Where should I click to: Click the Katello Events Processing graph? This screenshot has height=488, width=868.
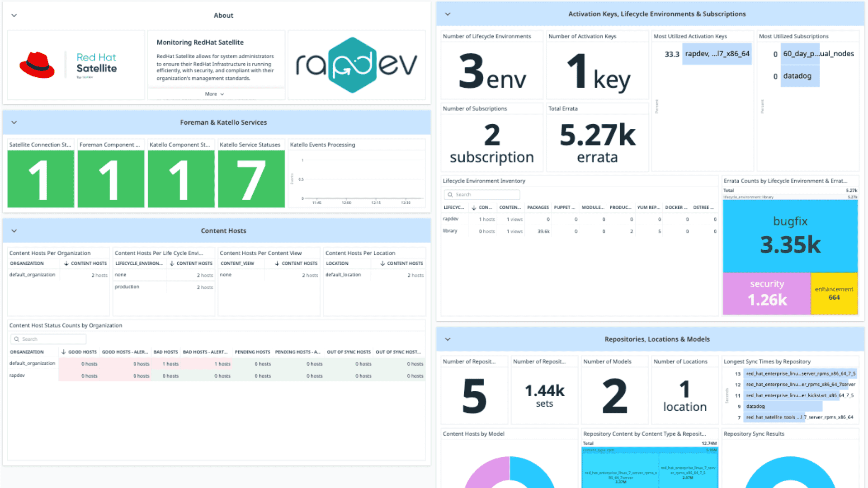pyautogui.click(x=357, y=180)
